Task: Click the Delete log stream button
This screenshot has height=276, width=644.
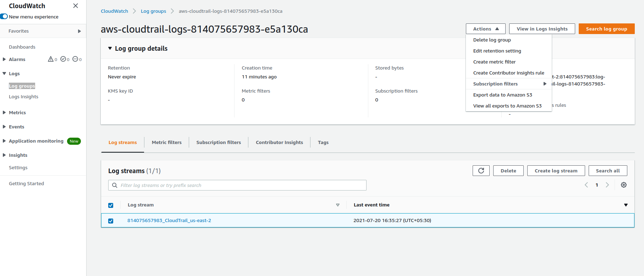Action: (508, 171)
